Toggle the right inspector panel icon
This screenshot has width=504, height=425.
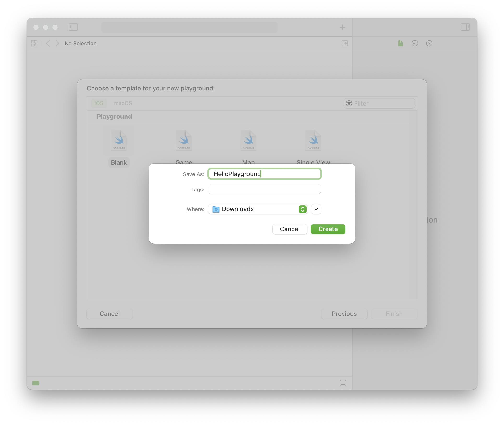(x=465, y=27)
